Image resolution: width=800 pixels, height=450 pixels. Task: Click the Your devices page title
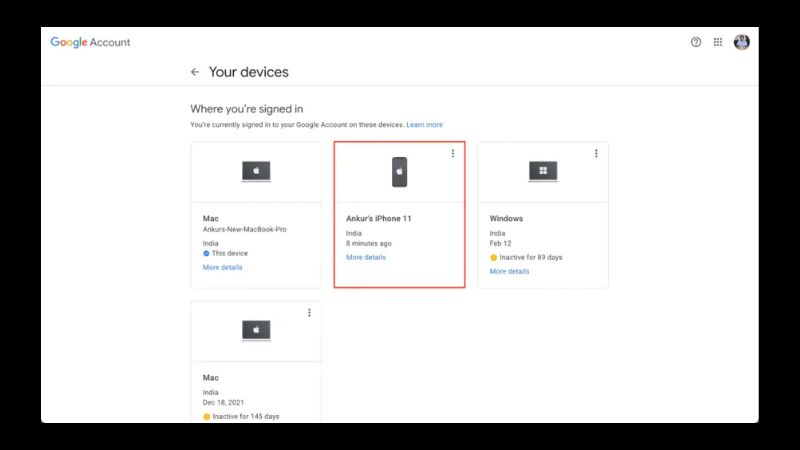click(248, 72)
